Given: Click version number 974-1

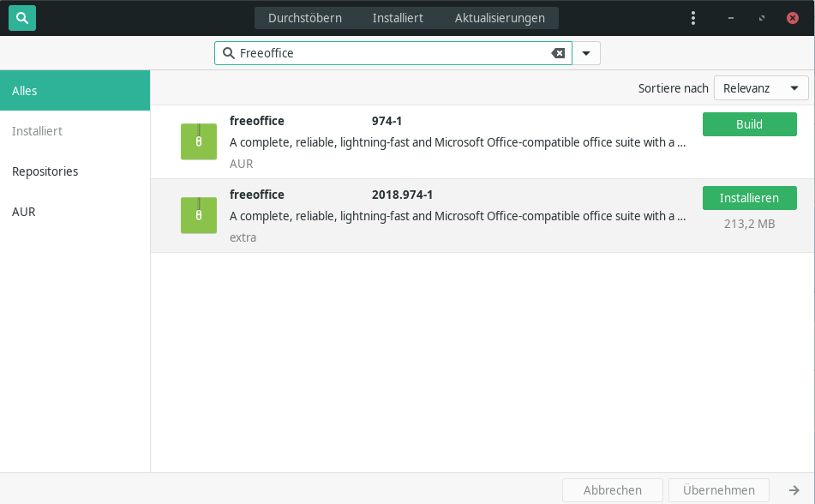Looking at the screenshot, I should coord(387,121).
